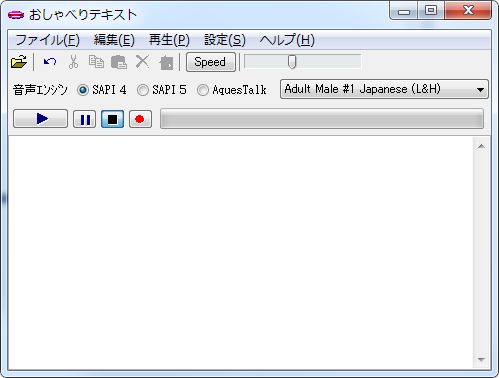The image size is (499, 378).
Task: Pause speech with the pause button
Action: click(85, 119)
